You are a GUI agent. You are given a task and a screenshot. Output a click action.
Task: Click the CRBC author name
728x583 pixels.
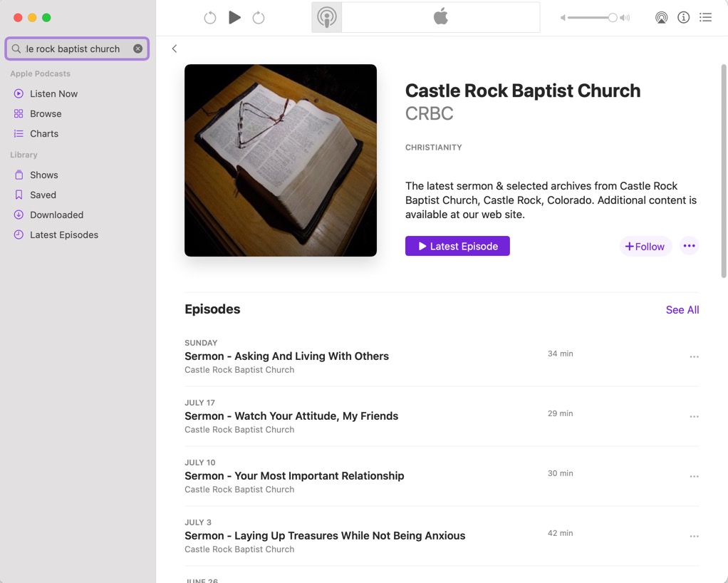429,113
